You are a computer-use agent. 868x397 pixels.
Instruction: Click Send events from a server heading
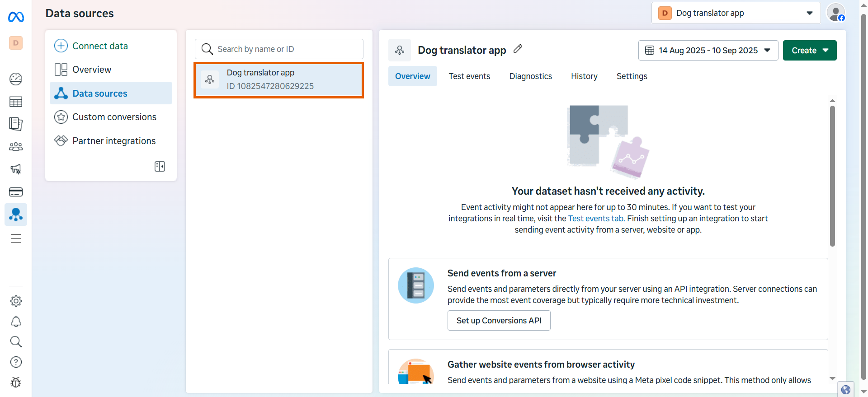tap(502, 273)
